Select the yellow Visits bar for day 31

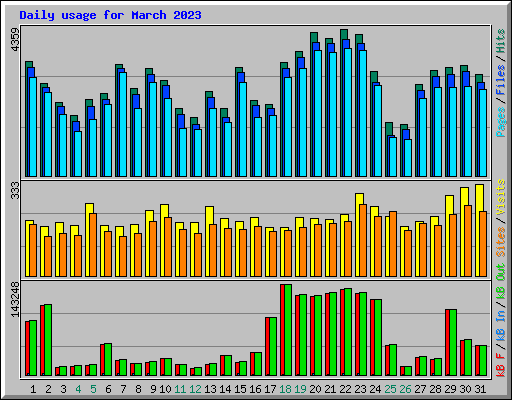click(478, 231)
